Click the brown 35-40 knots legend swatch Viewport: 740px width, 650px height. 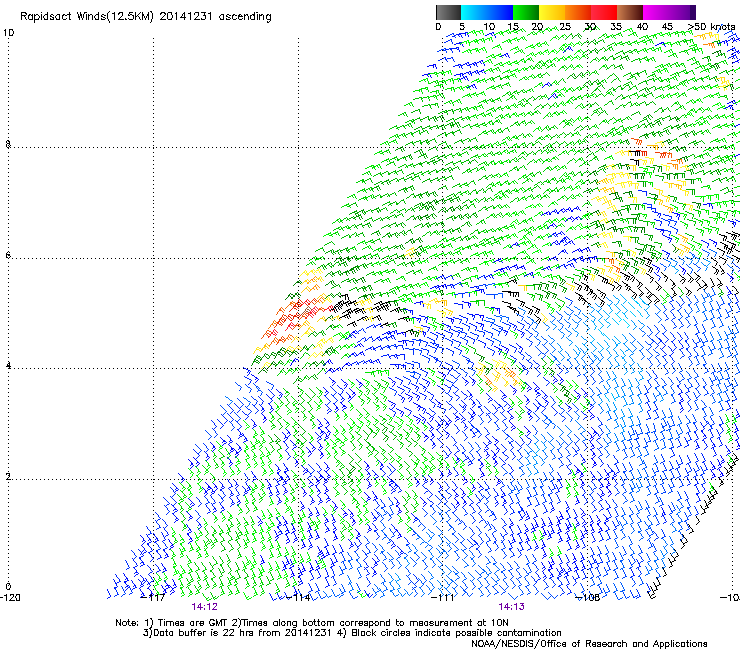point(630,12)
